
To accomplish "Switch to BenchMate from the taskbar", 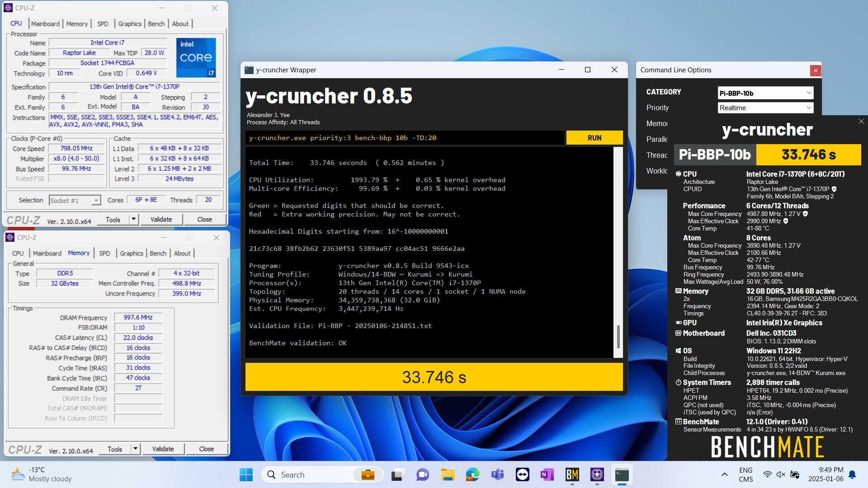I will (x=572, y=474).
